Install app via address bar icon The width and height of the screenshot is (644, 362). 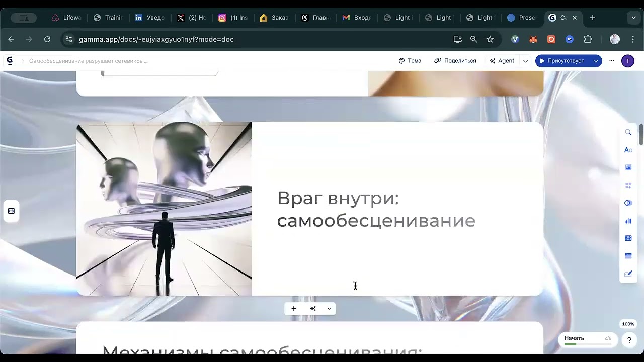(457, 39)
